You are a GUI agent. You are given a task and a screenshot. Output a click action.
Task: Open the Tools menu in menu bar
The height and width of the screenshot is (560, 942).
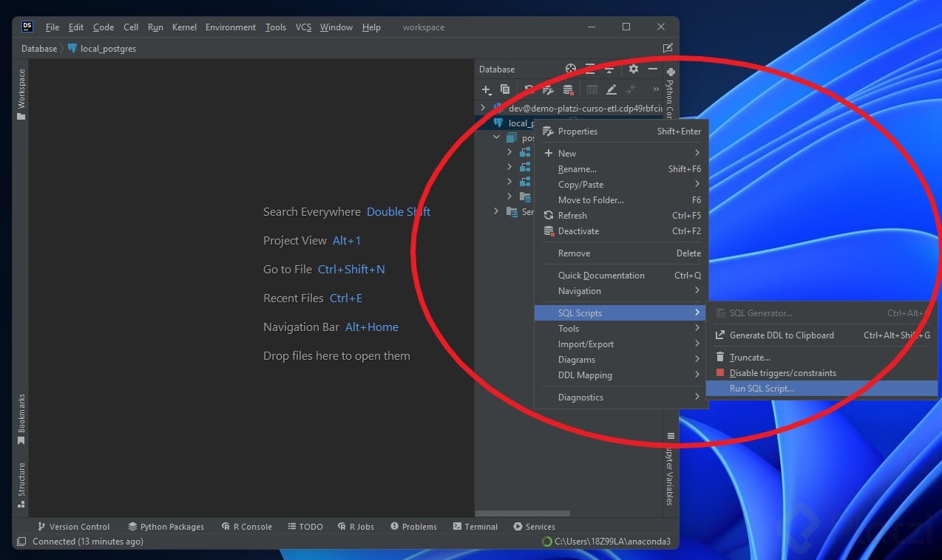(x=276, y=27)
